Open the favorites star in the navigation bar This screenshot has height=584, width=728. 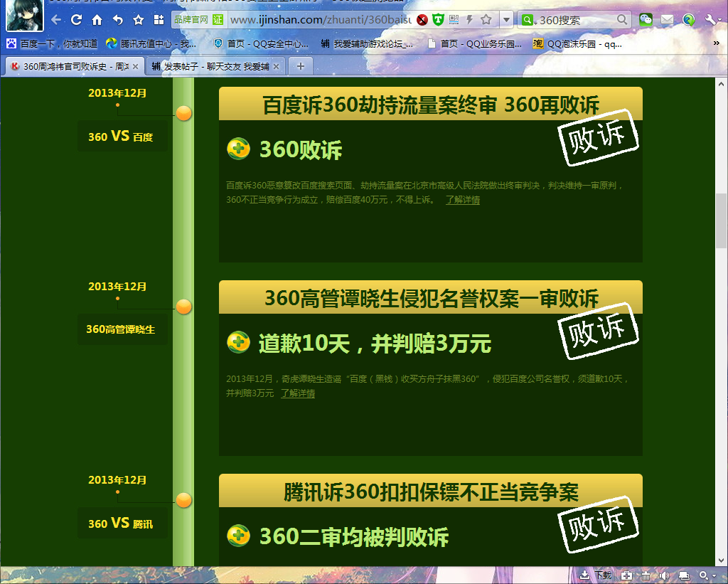point(139,19)
